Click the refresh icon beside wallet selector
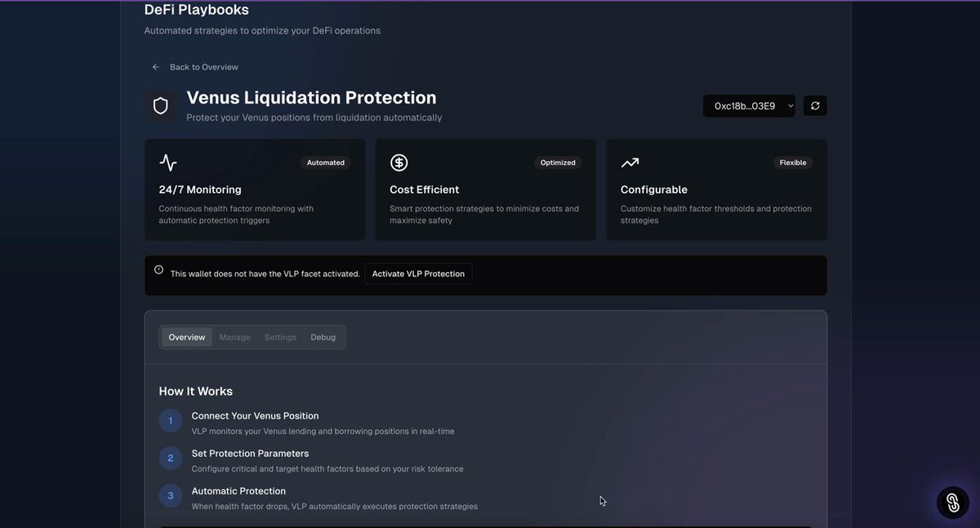Screen dimensions: 980x528 pos(815,105)
